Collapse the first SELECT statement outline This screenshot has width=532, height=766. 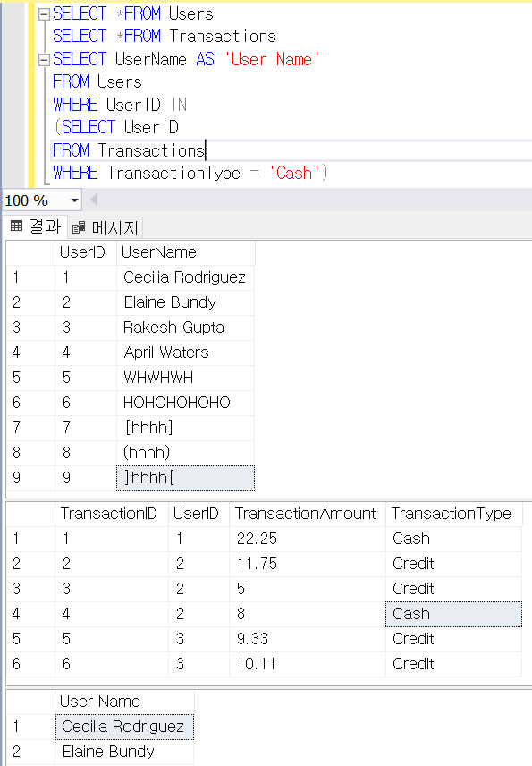pyautogui.click(x=44, y=14)
